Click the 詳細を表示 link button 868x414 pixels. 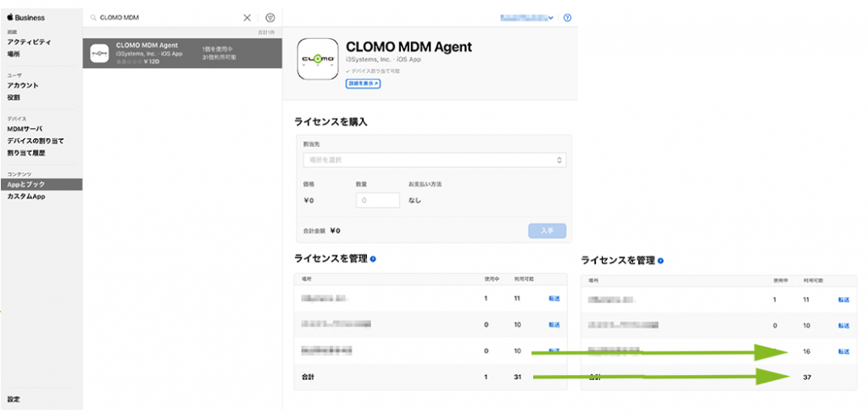click(x=363, y=84)
